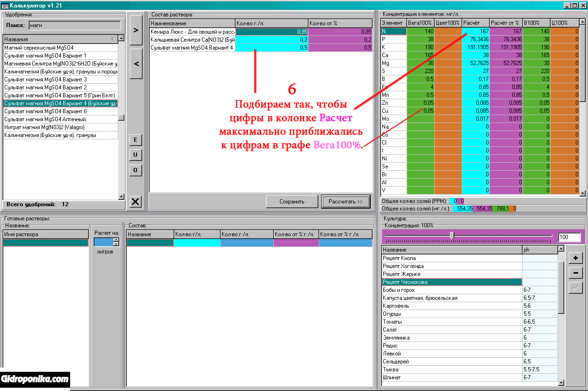Click the Поиск search field
This screenshot has width=588, height=391.
(x=74, y=26)
